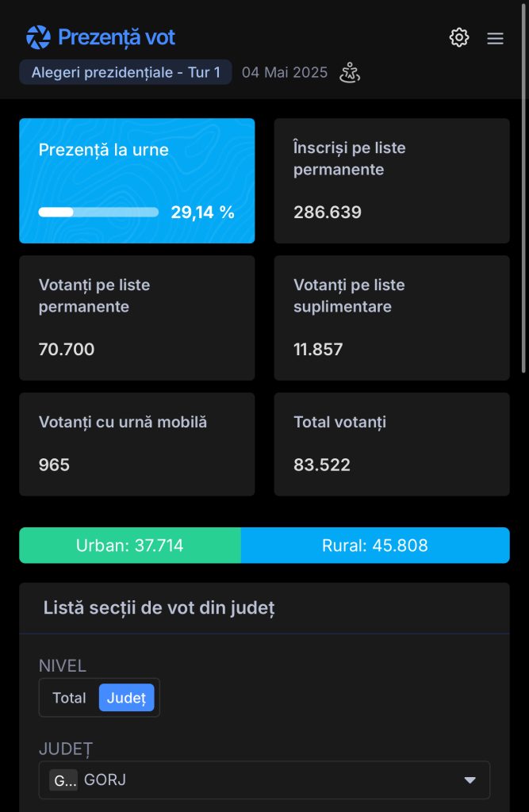
Task: Click the Prezență vot logo icon
Action: [38, 37]
